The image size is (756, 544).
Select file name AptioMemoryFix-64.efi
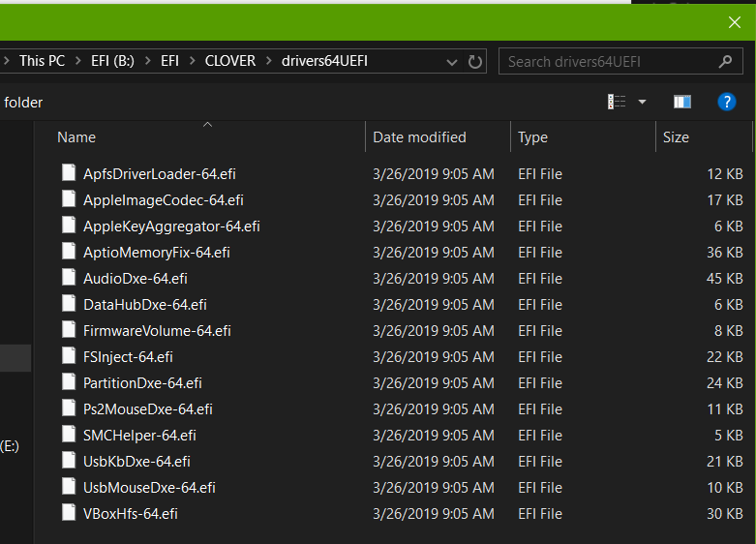(157, 253)
